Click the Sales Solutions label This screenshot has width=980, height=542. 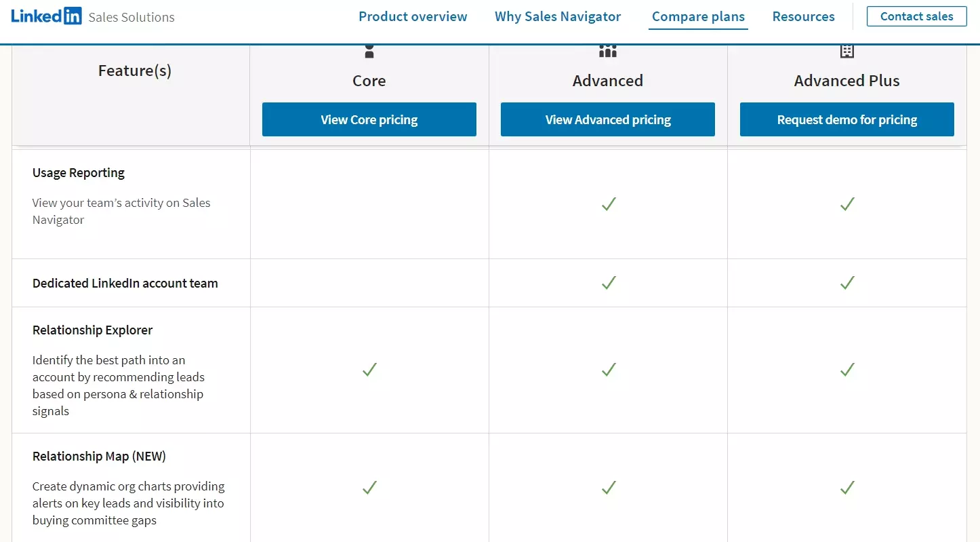click(131, 17)
